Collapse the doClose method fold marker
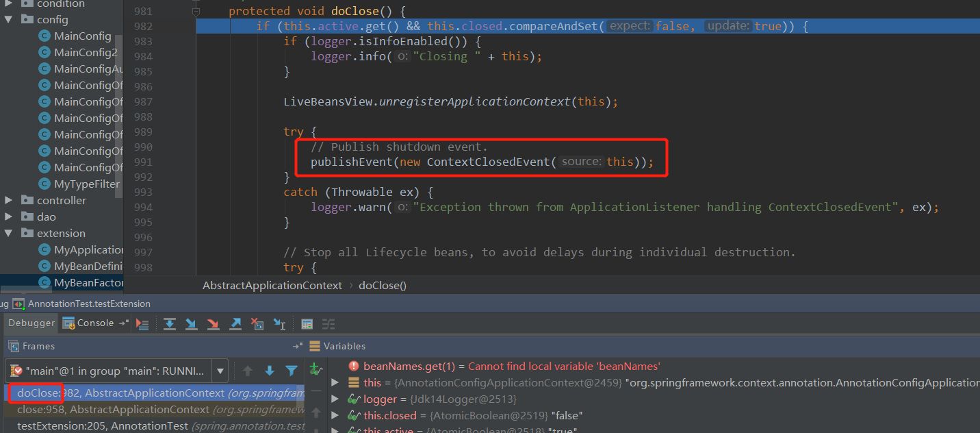The image size is (980, 433). click(x=196, y=12)
